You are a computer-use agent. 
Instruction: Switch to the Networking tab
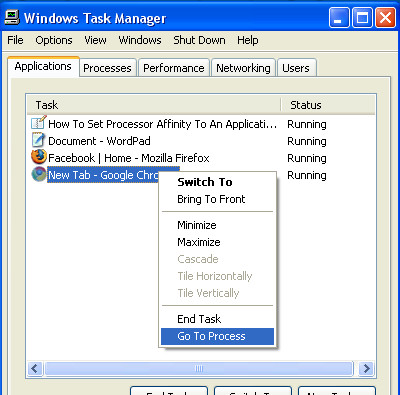point(243,68)
